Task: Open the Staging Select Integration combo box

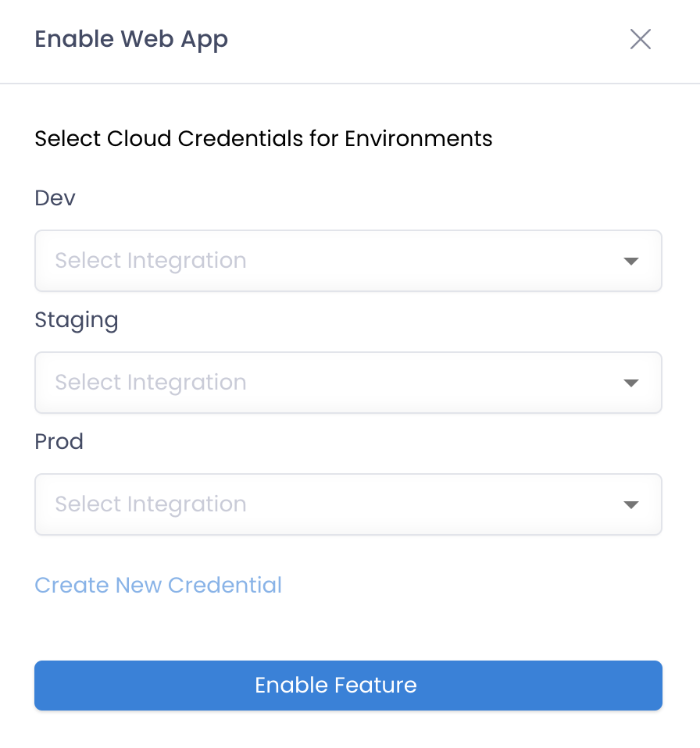Action: (x=348, y=383)
